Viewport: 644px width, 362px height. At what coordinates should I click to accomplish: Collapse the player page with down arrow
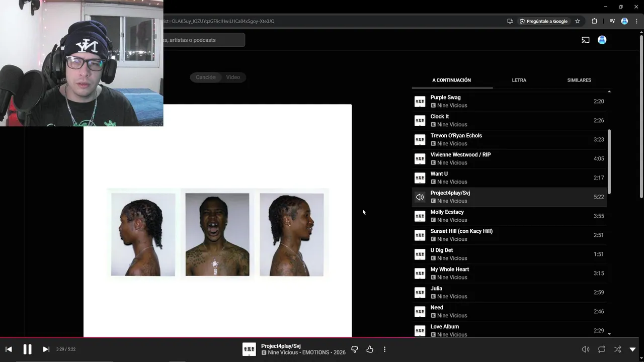(632, 349)
